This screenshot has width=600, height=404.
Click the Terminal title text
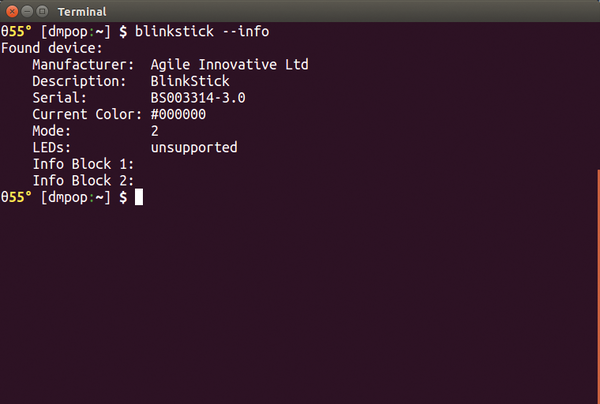(x=82, y=12)
